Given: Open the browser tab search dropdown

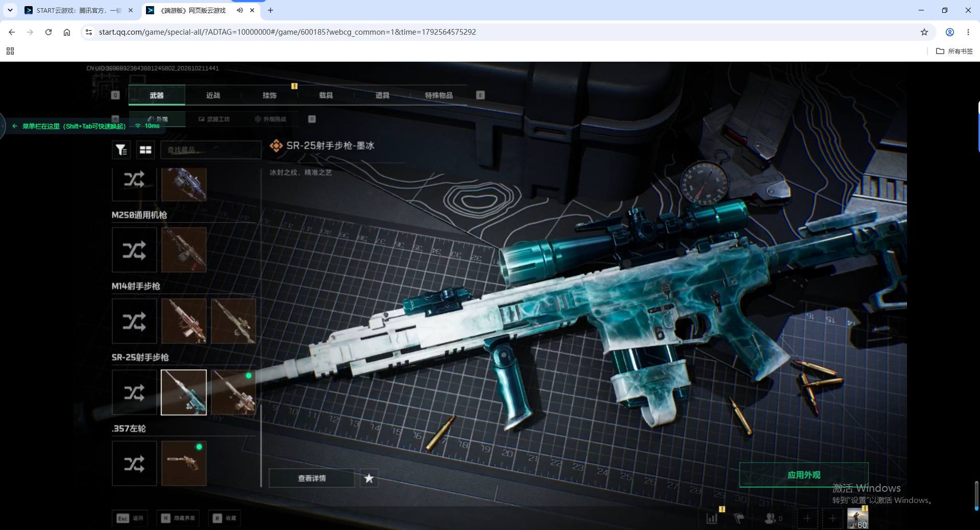Looking at the screenshot, I should [10, 10].
